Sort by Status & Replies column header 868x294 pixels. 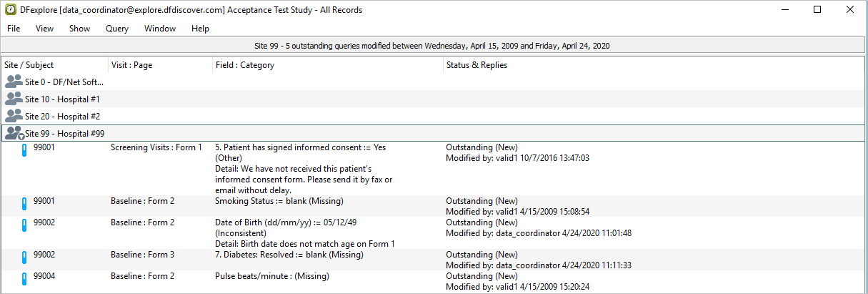coord(477,65)
